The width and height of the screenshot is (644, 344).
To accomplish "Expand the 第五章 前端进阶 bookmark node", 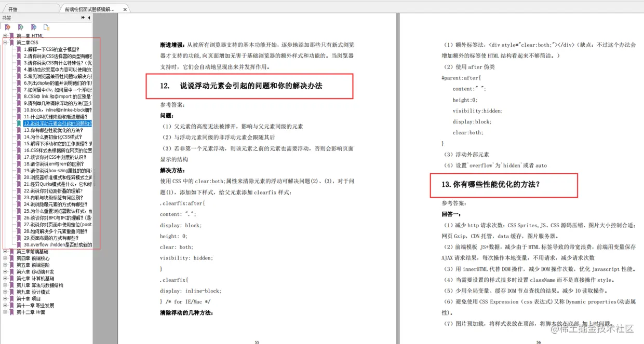I will [x=5, y=265].
